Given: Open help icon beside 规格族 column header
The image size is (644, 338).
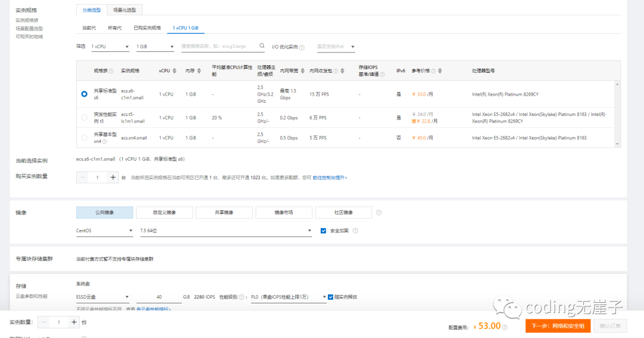Looking at the screenshot, I should (x=112, y=71).
